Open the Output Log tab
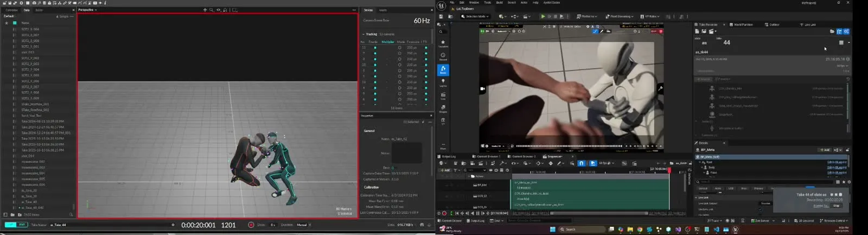 point(448,156)
